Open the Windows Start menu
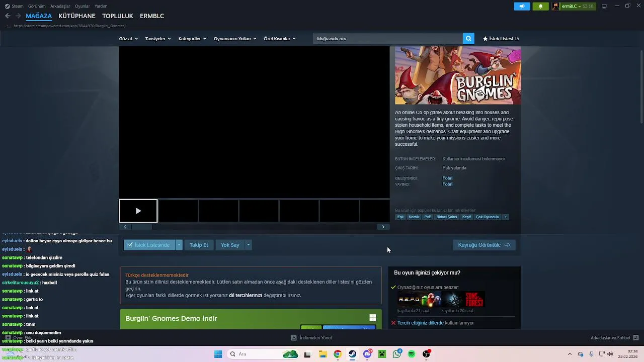 tap(218, 354)
